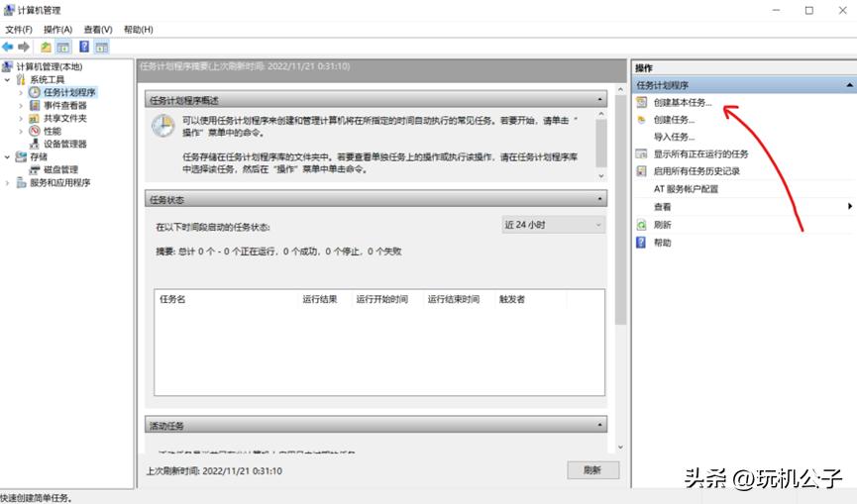Image resolution: width=857 pixels, height=504 pixels.
Task: Collapse the 存储 tree node
Action: (x=7, y=156)
